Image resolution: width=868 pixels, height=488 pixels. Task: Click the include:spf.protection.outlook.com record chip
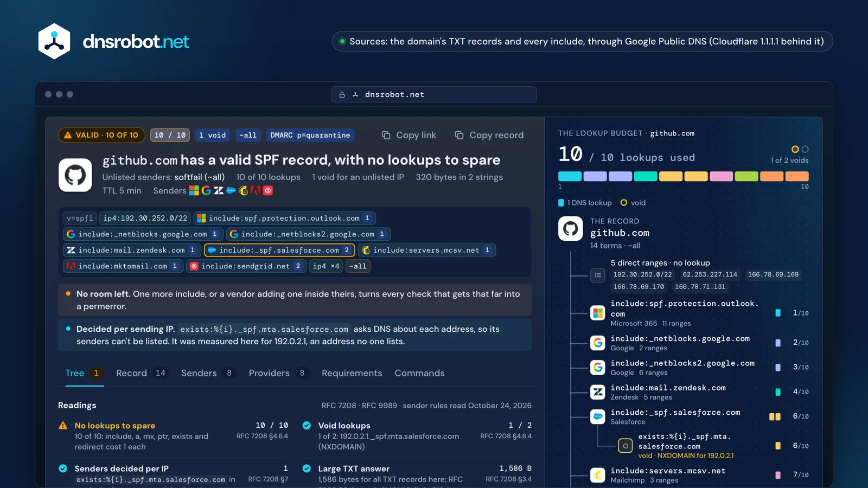(x=285, y=218)
